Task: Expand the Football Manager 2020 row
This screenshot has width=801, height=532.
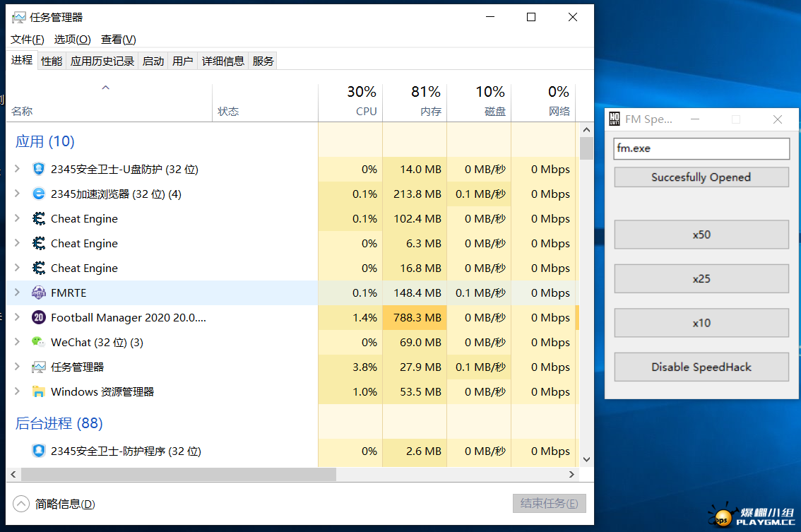Action: tap(18, 317)
